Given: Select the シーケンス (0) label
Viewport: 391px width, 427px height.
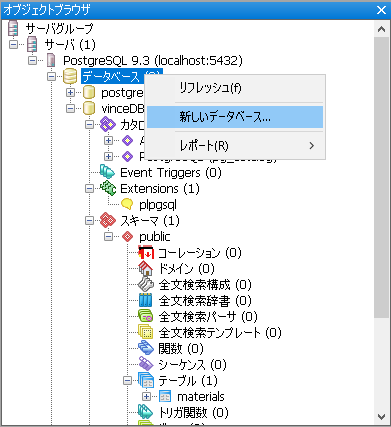Looking at the screenshot, I should pos(192,364).
